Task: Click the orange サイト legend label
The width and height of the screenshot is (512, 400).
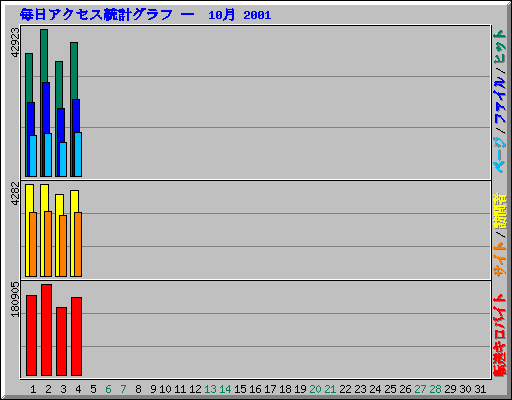Action: click(x=500, y=259)
